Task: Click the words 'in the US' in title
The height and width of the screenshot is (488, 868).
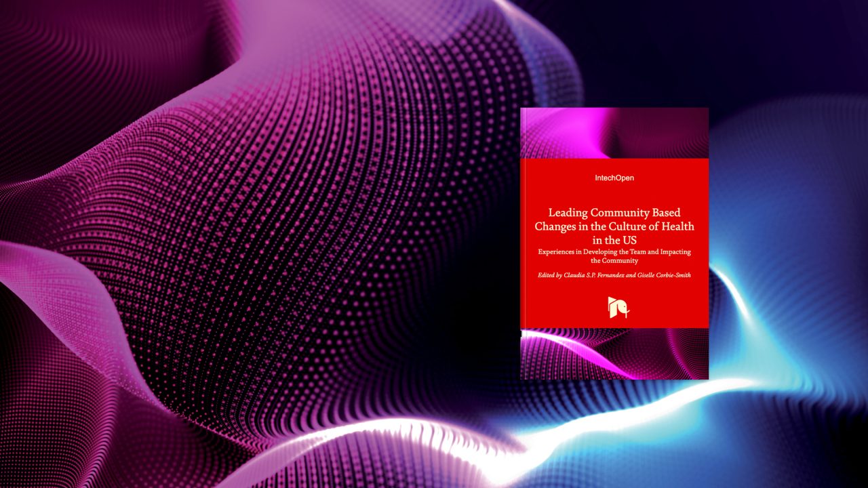Action: coord(614,240)
